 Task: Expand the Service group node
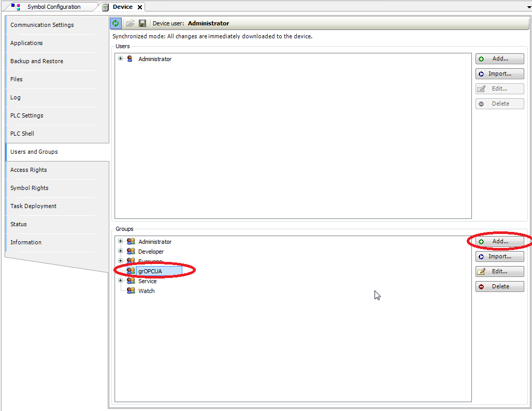tap(120, 281)
